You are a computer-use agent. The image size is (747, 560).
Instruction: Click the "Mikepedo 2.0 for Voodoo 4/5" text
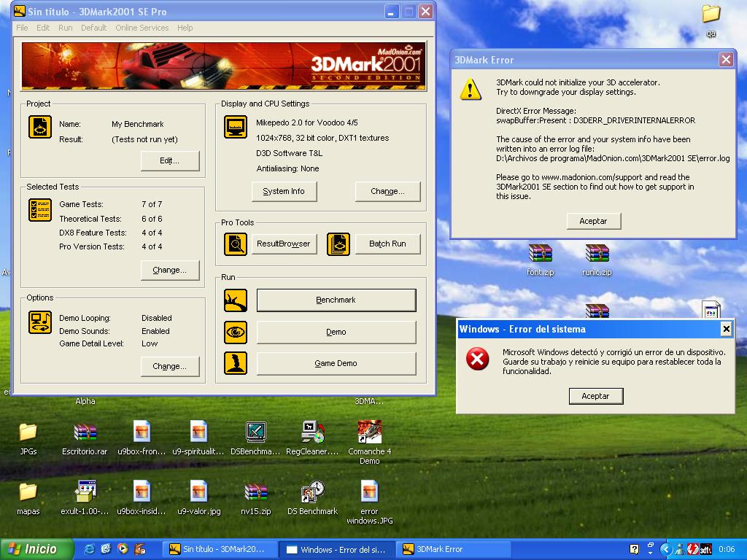pyautogui.click(x=307, y=122)
